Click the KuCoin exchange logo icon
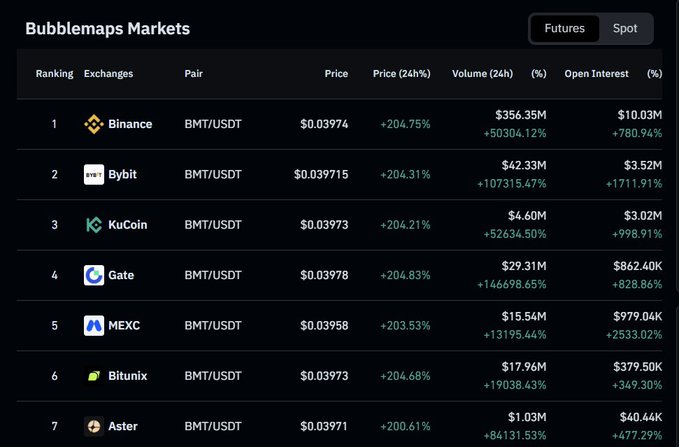Screen dimensions: 679x447 click(94, 225)
